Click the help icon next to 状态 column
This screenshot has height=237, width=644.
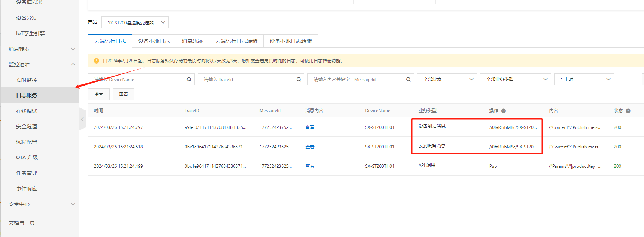coord(628,111)
